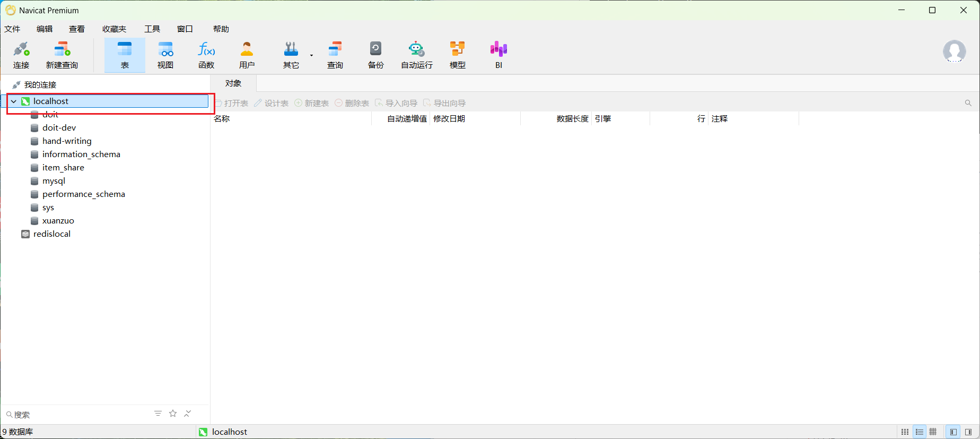Click the 新建表 (New Table) button
Screen dimensions: 980x439
coord(312,103)
